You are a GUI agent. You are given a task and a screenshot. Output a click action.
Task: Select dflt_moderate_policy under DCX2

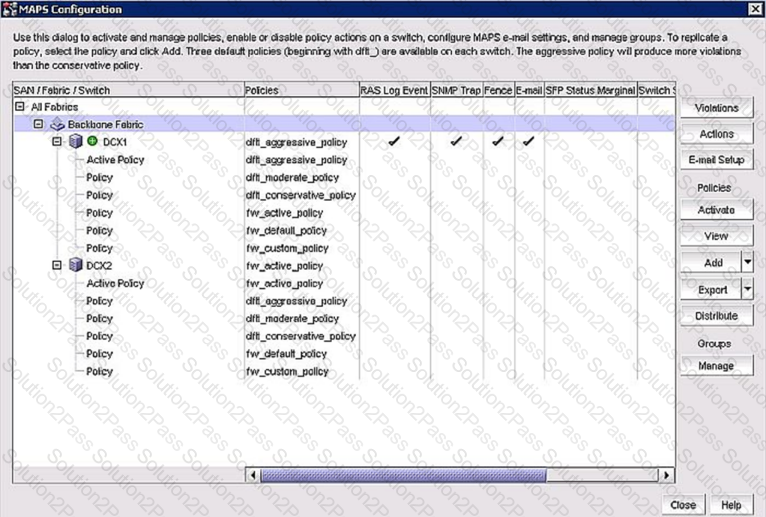click(x=292, y=319)
